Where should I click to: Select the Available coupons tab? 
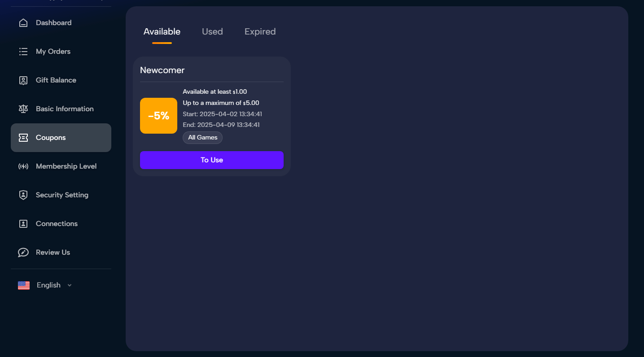click(x=162, y=32)
